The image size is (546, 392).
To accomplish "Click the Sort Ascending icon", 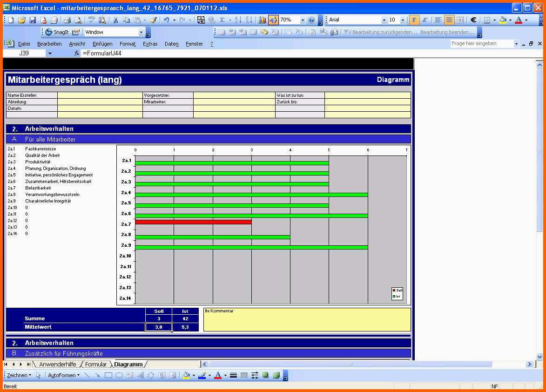I will point(238,20).
